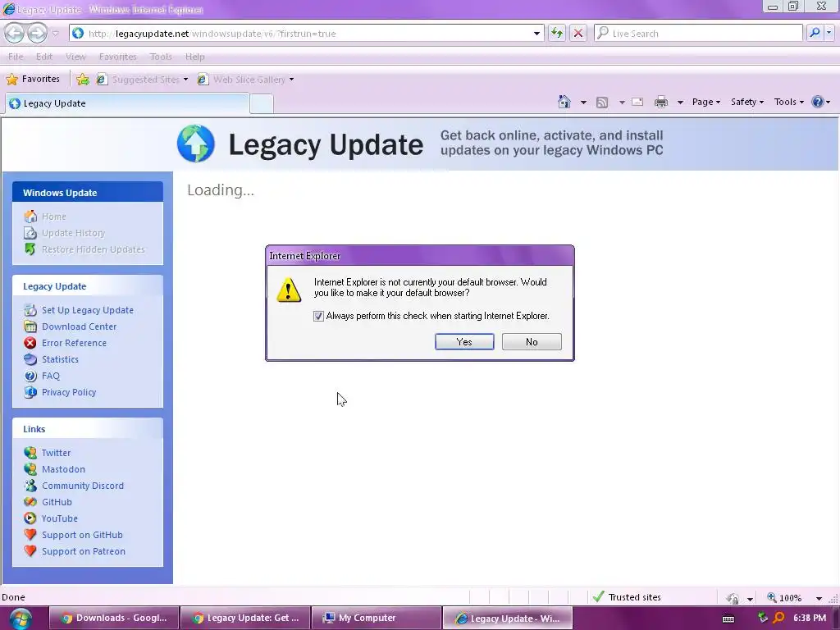
Task: Open the GitHub link
Action: [x=57, y=502]
